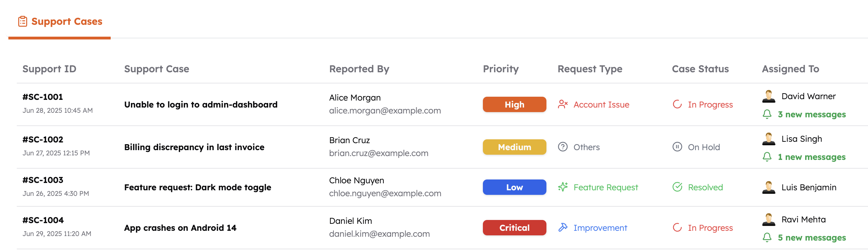Open the App crashes on Android 14 case
The width and height of the screenshot is (868, 250).
(180, 228)
